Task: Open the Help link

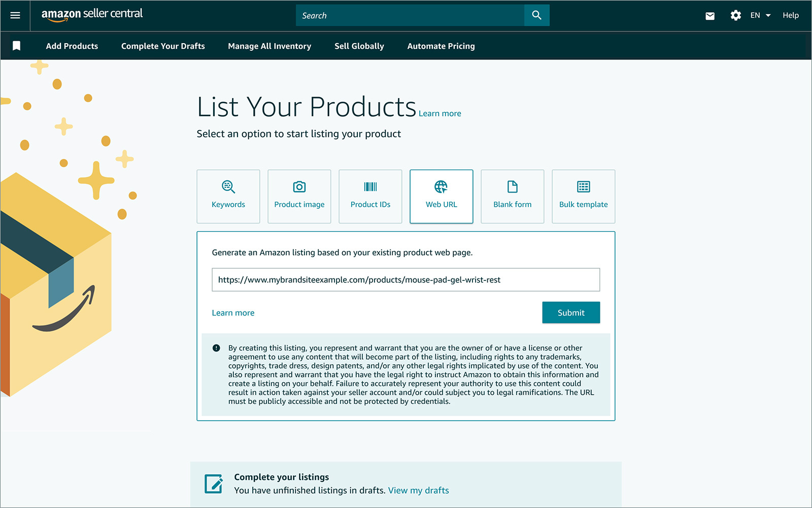Action: pyautogui.click(x=790, y=15)
